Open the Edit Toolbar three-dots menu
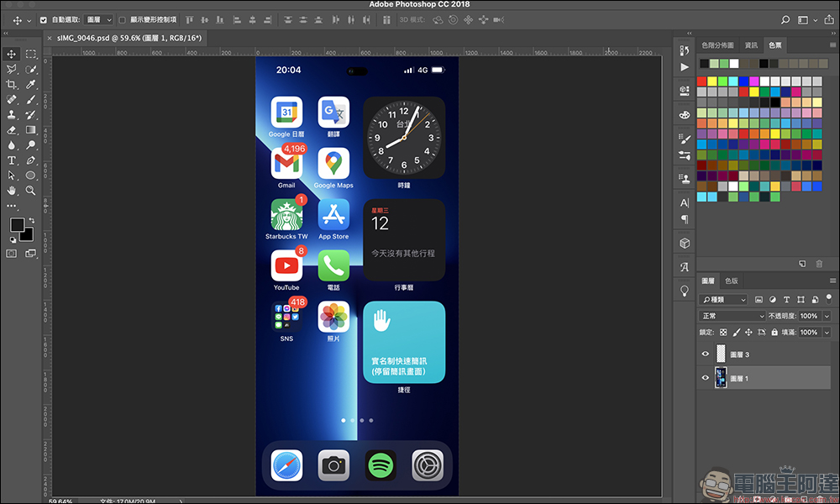Screen dimensions: 840x504 [11, 206]
